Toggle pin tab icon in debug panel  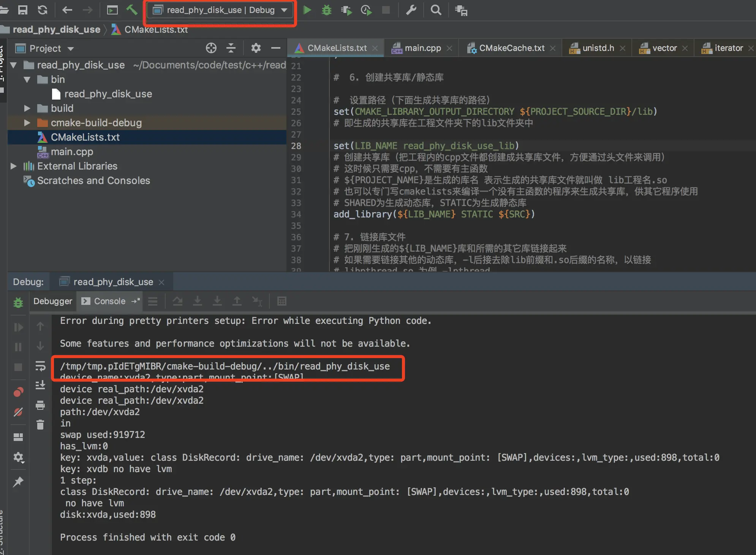[x=18, y=482]
